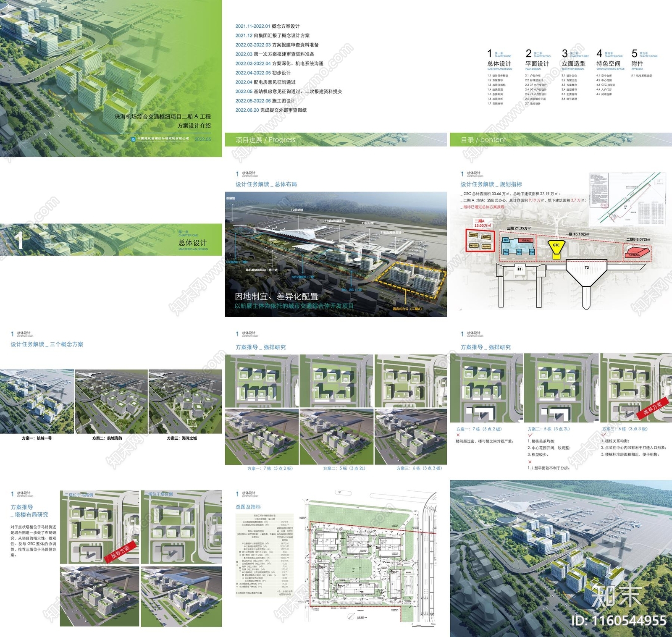Open 方案三：海湾之城 rendering
This screenshot has width=672, height=637.
(x=185, y=401)
